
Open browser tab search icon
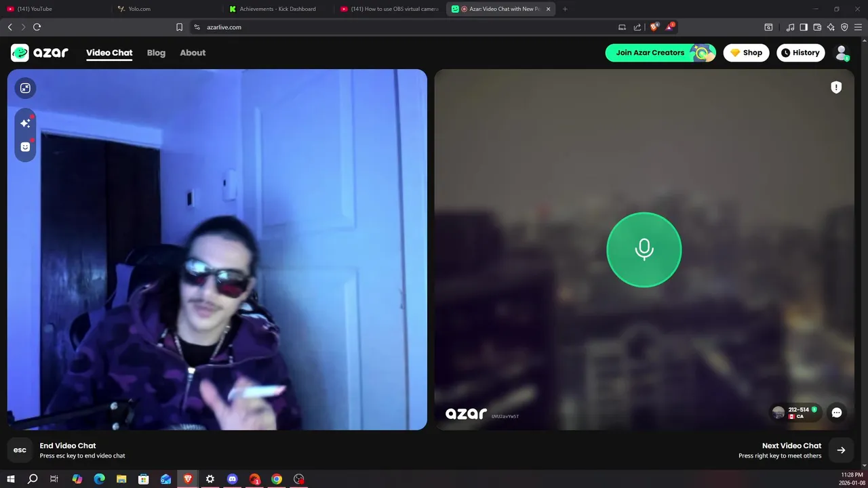pos(768,27)
